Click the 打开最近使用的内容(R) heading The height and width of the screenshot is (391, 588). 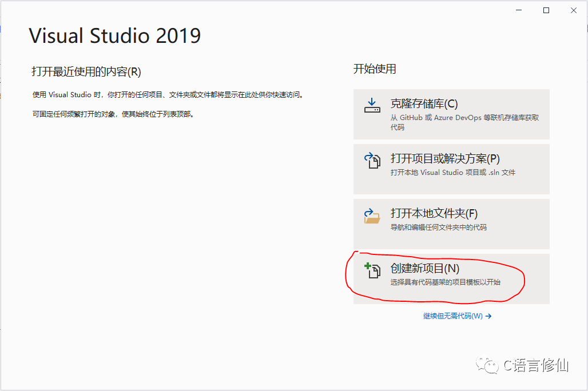[x=86, y=71]
